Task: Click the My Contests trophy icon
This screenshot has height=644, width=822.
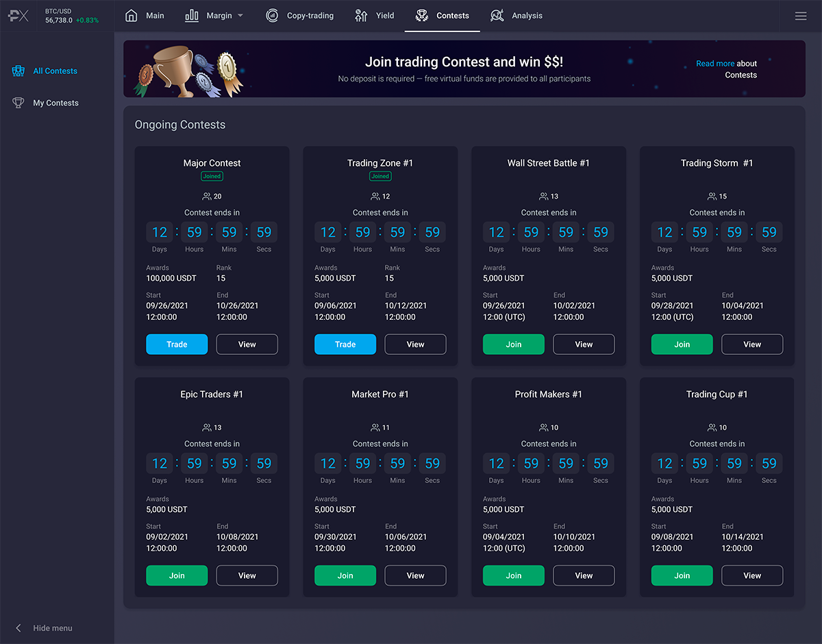Action: [18, 103]
